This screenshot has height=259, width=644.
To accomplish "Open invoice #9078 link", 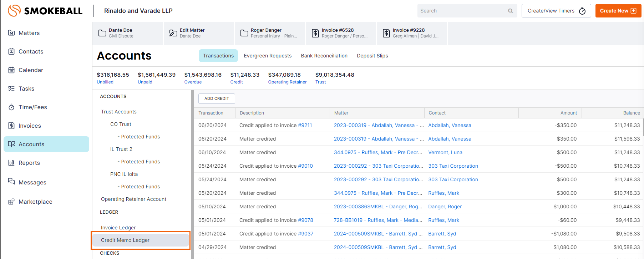I will coord(305,220).
